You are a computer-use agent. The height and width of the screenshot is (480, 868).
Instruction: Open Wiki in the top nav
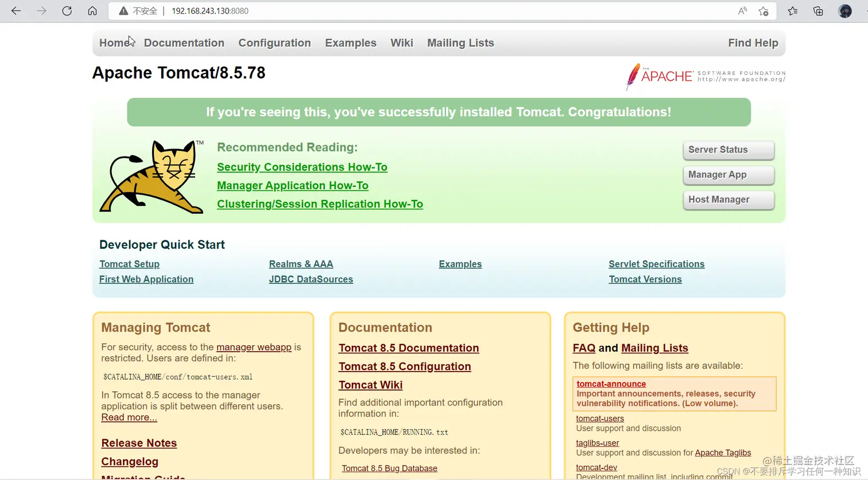pyautogui.click(x=402, y=43)
